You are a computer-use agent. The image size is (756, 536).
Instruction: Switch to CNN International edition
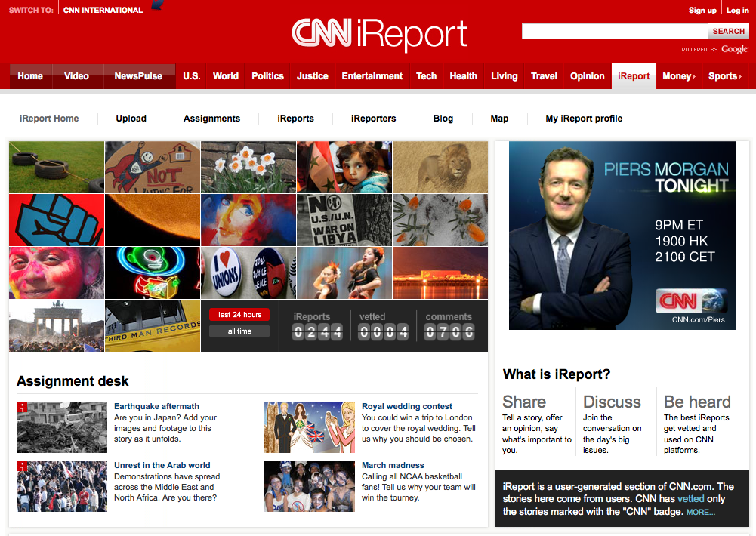pos(103,10)
